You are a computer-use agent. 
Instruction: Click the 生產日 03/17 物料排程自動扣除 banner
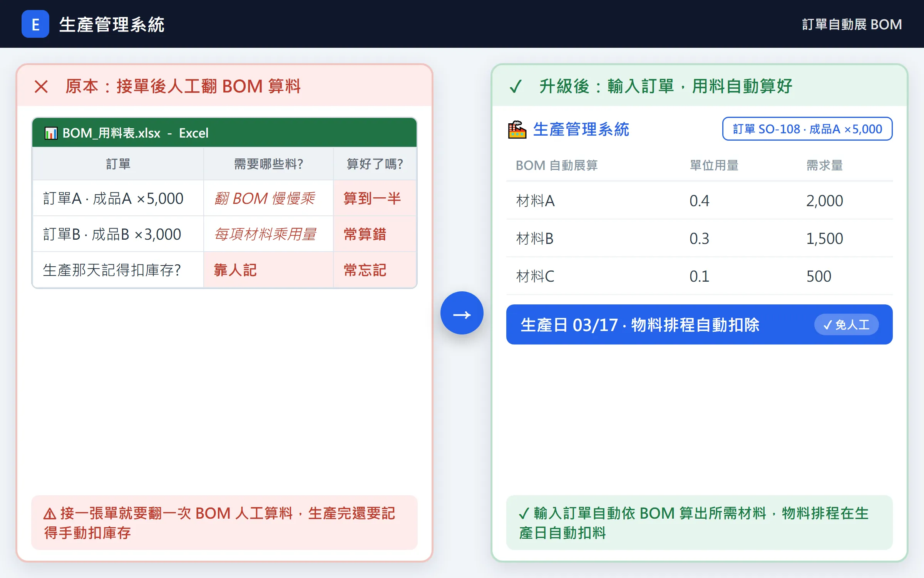click(699, 324)
